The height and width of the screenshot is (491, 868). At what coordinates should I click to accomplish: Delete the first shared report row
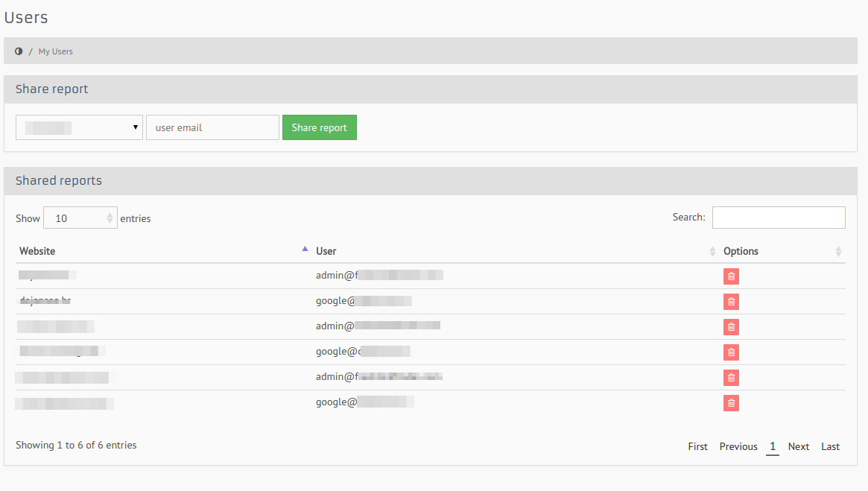coord(731,276)
